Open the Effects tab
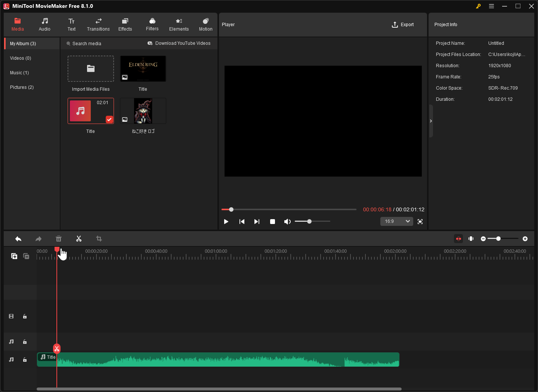This screenshot has width=538, height=392. click(x=125, y=25)
